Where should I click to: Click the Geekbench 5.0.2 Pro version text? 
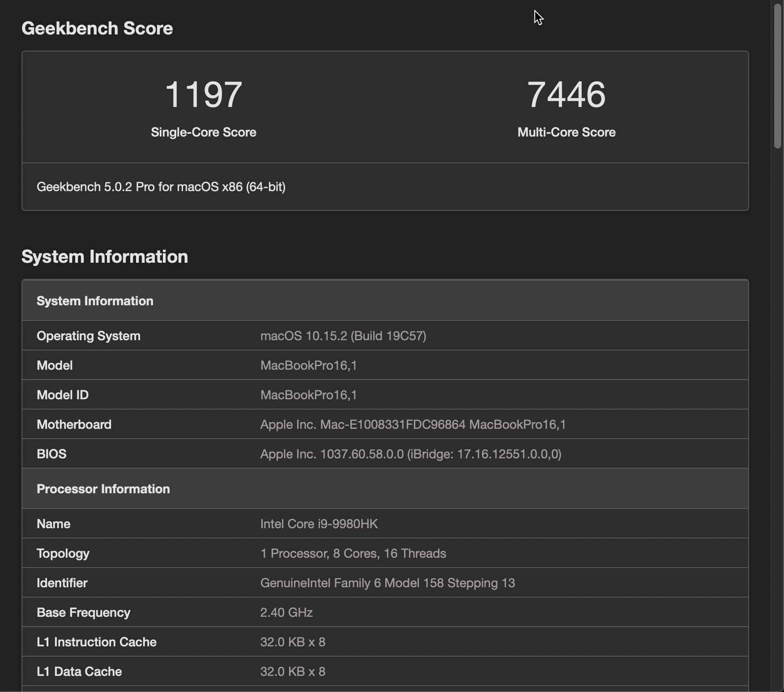click(x=161, y=187)
